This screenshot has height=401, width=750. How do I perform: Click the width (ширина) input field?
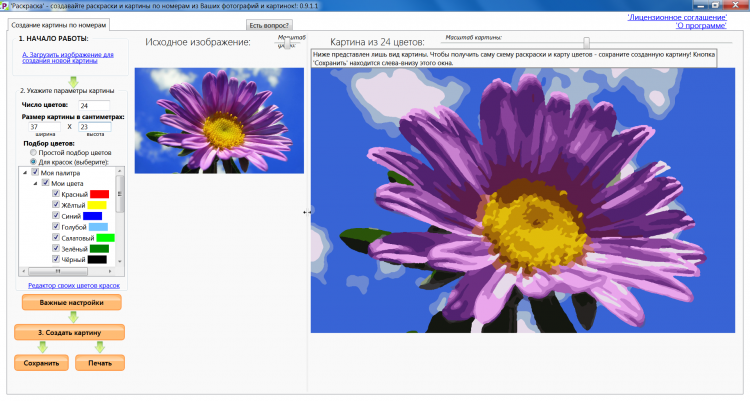tap(45, 127)
